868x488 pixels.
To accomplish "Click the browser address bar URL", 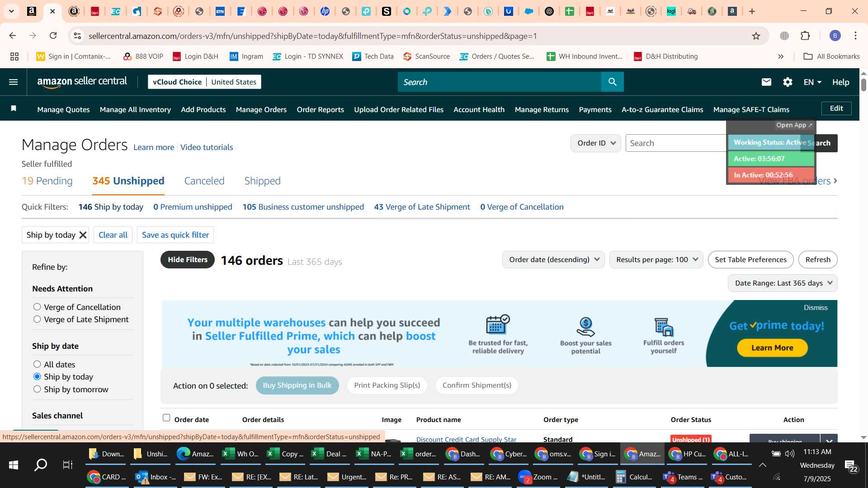I will (313, 36).
